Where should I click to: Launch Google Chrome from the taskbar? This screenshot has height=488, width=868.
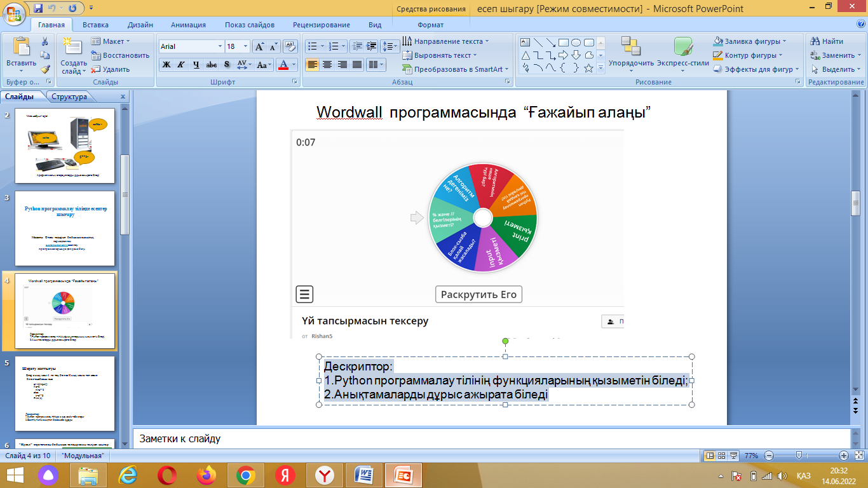246,475
